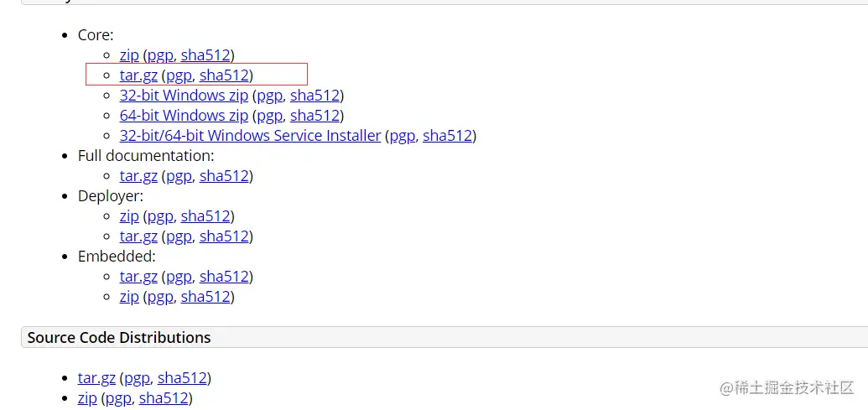
Task: Click pgp next to Windows Service Installer
Action: pos(402,136)
